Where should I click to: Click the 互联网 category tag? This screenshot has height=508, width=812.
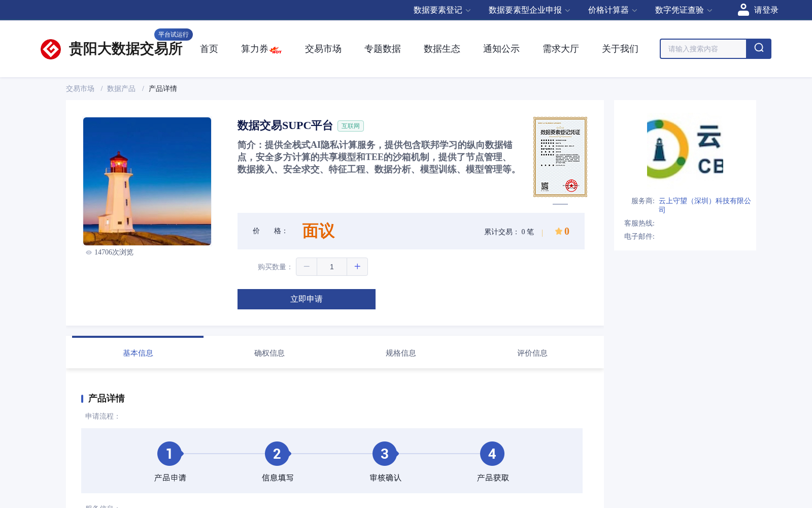click(x=351, y=126)
